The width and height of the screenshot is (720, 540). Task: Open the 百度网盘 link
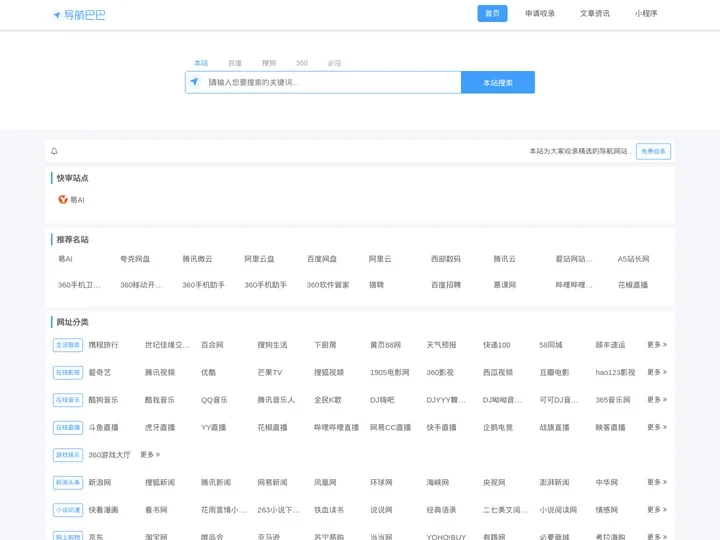pyautogui.click(x=322, y=259)
